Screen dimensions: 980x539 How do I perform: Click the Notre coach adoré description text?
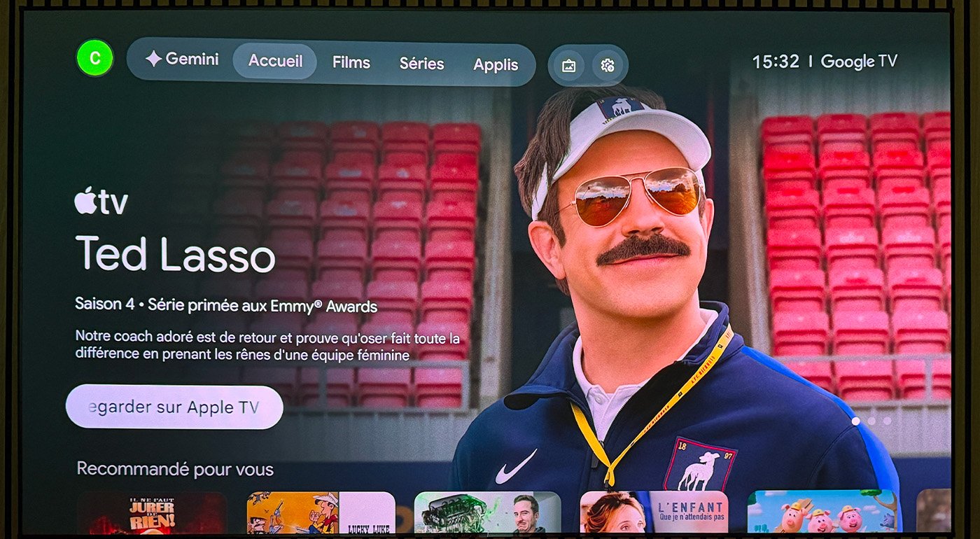tap(267, 346)
